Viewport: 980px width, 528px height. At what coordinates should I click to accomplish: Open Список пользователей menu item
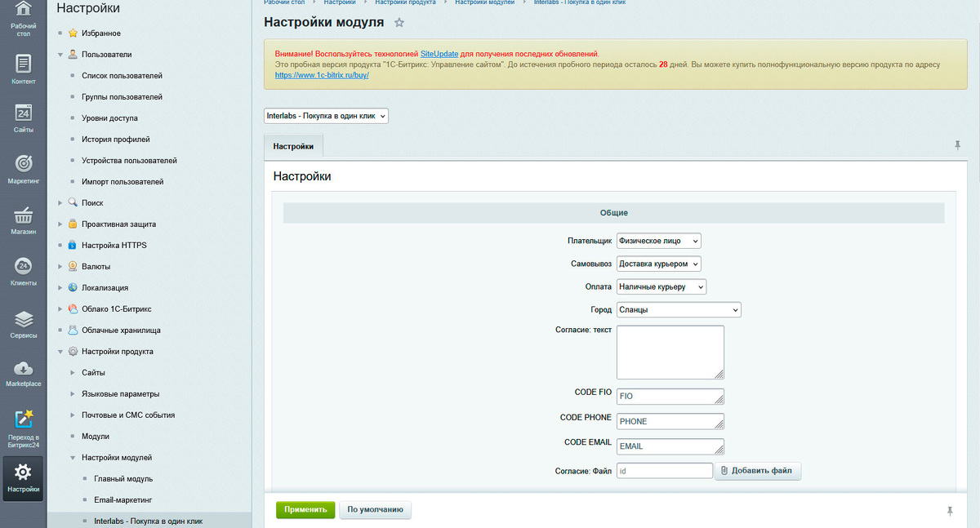pos(122,76)
